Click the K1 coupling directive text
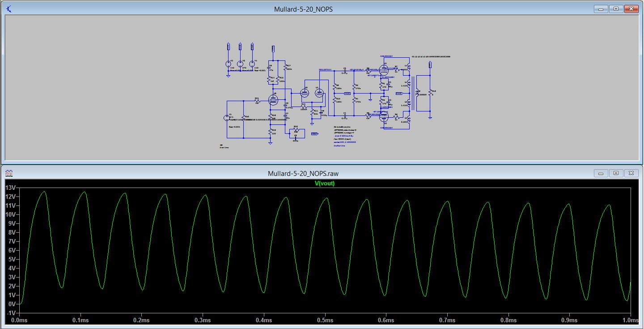Viewport: 644px width, 329px height. 431,57
